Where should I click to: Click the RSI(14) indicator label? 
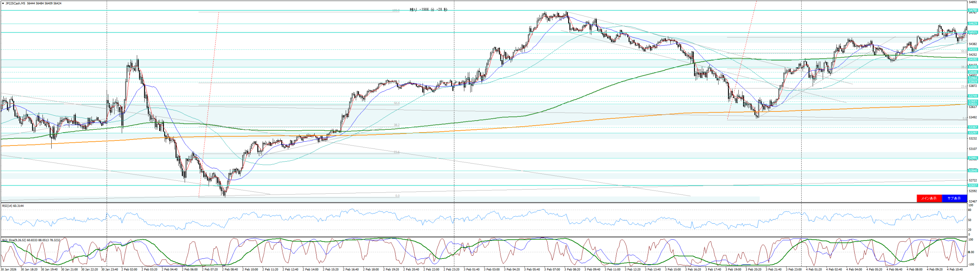click(x=13, y=206)
